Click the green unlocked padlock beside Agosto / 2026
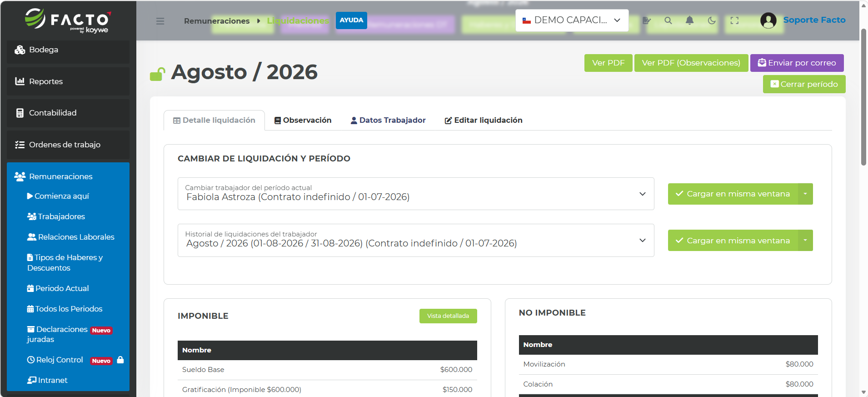The height and width of the screenshot is (397, 868). (158, 74)
